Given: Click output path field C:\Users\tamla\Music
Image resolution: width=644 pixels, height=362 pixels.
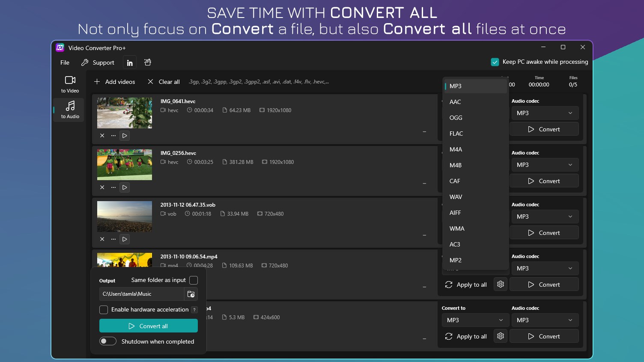Looking at the screenshot, I should [141, 294].
